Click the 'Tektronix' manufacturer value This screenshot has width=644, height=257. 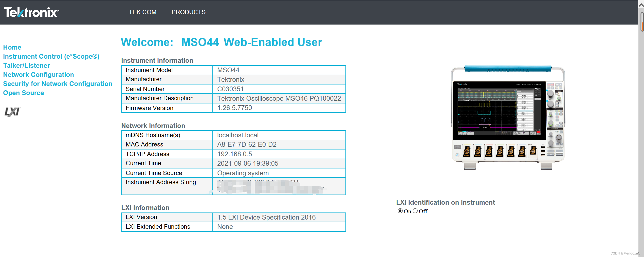point(231,79)
